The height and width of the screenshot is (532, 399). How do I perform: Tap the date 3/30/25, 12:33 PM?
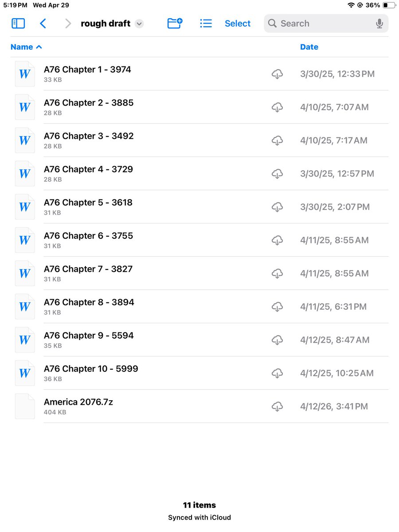[337, 74]
